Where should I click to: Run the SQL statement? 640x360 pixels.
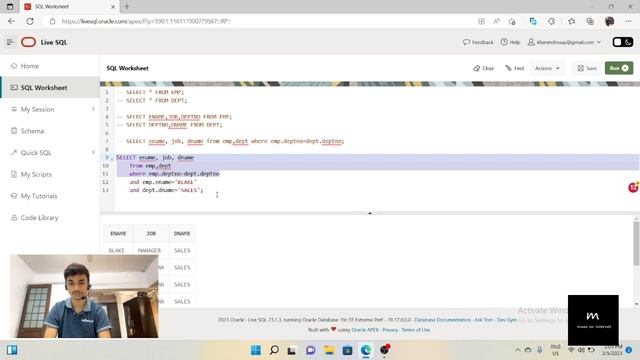pyautogui.click(x=619, y=68)
